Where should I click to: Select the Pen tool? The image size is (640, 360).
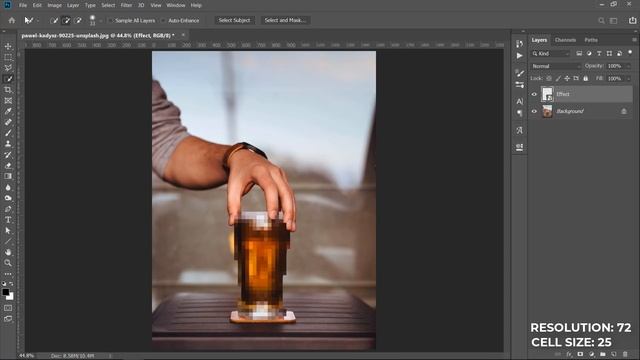pyautogui.click(x=8, y=209)
